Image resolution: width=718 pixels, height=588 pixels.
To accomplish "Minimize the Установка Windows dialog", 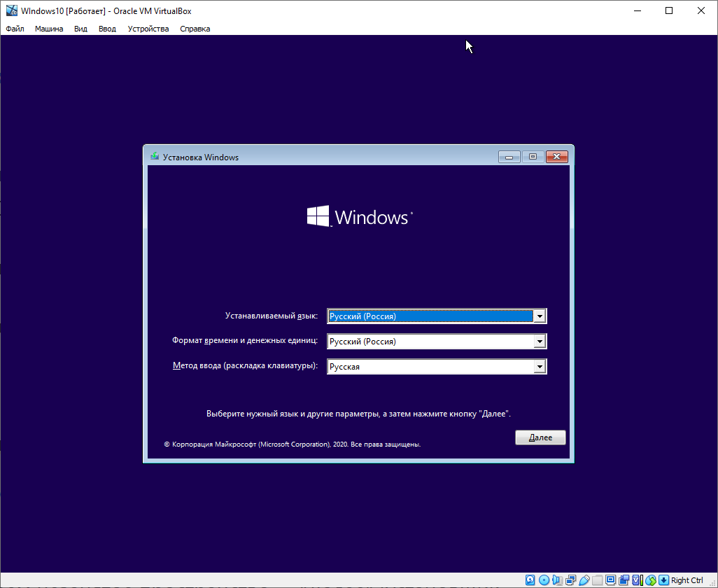I will (x=509, y=157).
